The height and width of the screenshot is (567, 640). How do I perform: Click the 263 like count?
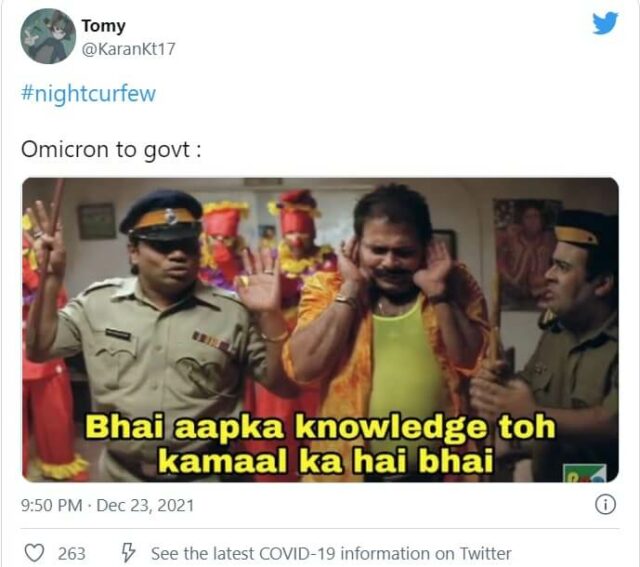pos(71,554)
